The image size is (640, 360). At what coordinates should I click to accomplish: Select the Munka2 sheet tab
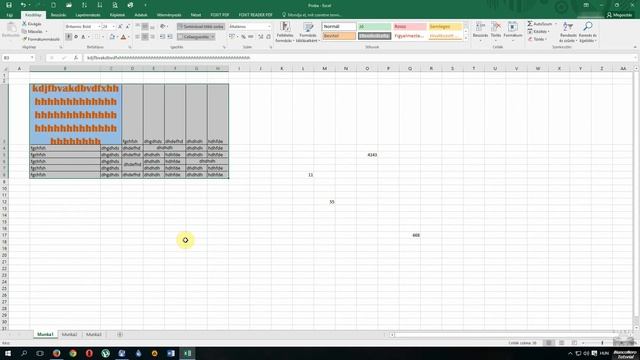tap(69, 334)
